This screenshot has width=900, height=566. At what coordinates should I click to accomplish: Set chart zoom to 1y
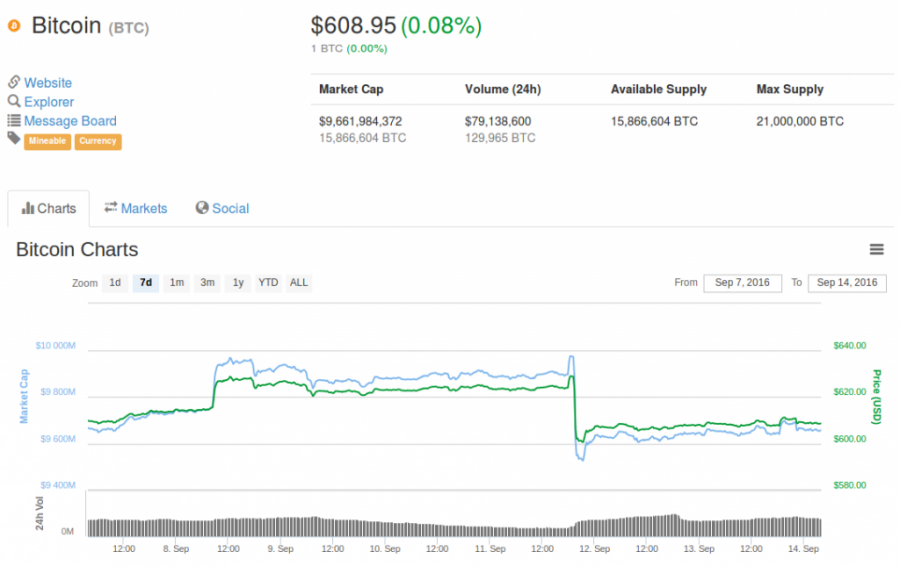238,282
